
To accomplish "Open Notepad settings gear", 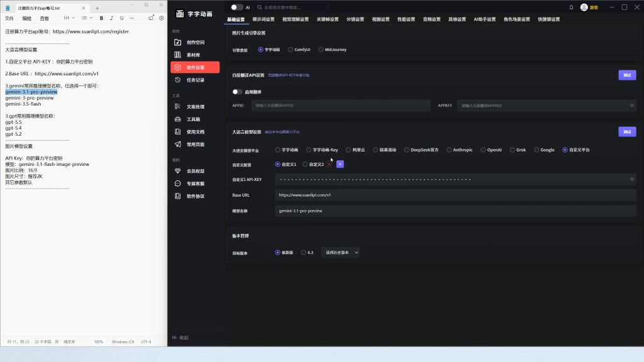I will tap(162, 18).
